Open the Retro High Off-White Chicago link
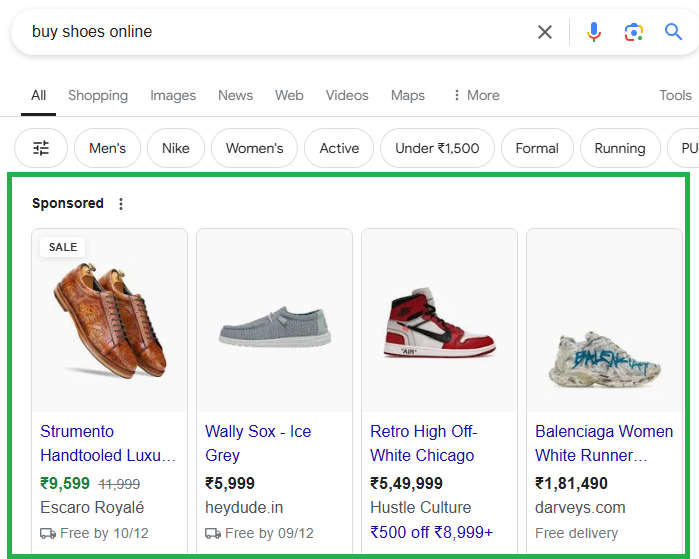 (424, 444)
